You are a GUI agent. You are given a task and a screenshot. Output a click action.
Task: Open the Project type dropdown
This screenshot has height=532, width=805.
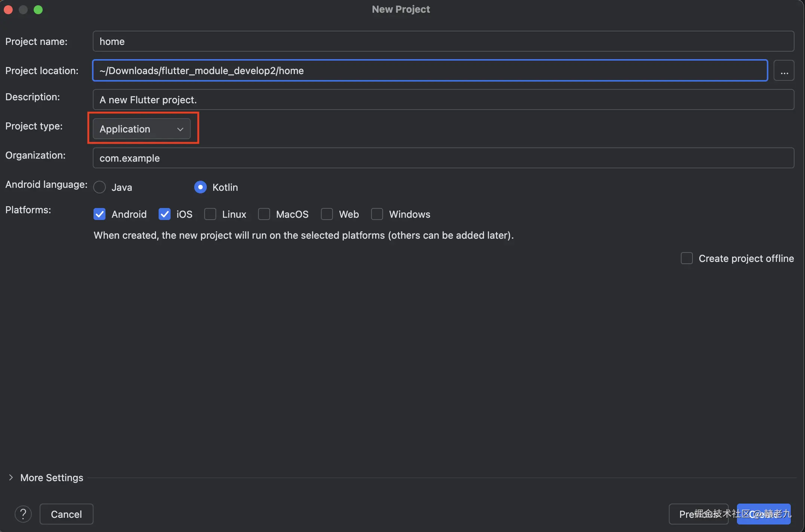coord(142,129)
